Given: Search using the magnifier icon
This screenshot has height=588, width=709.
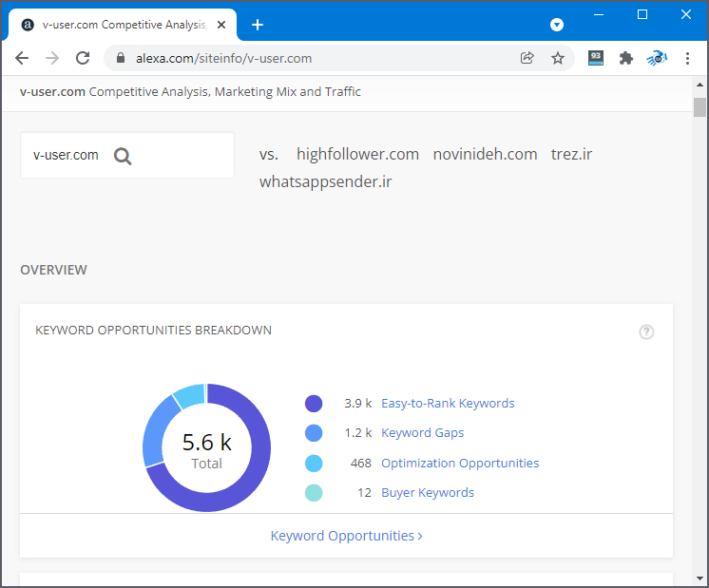Looking at the screenshot, I should [123, 157].
